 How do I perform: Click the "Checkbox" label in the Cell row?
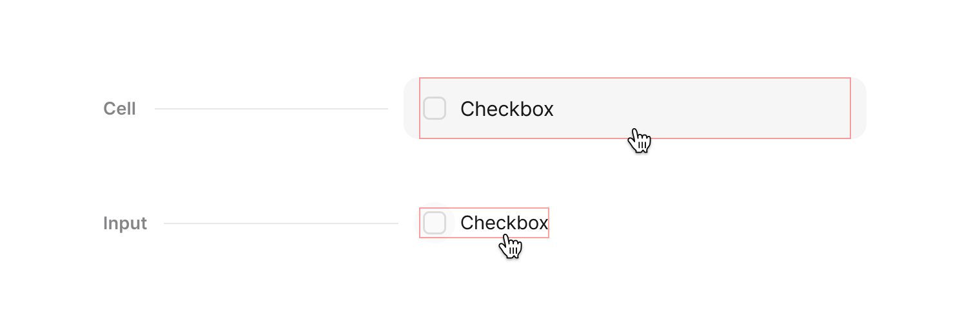click(507, 109)
